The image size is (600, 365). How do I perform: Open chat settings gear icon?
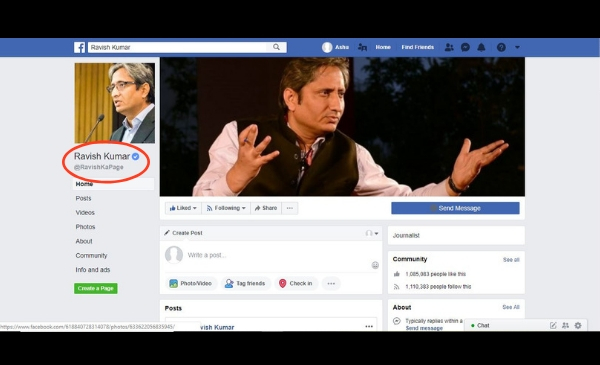coord(578,325)
